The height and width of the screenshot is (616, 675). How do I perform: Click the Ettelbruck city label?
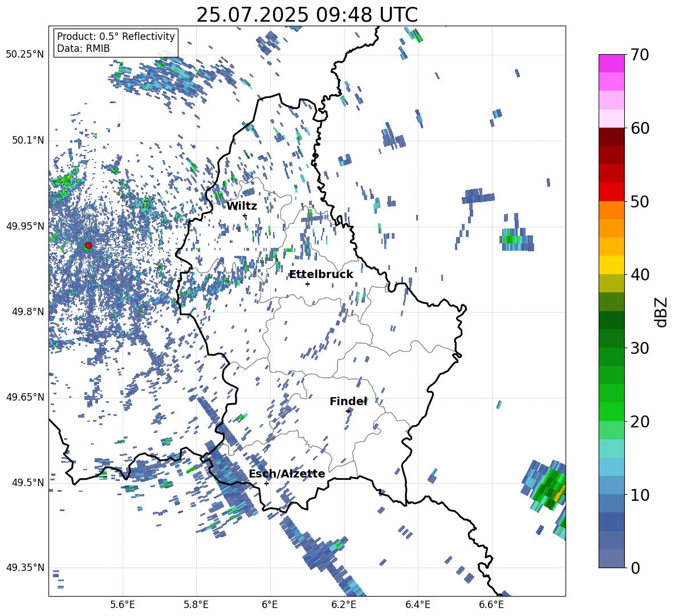point(321,275)
